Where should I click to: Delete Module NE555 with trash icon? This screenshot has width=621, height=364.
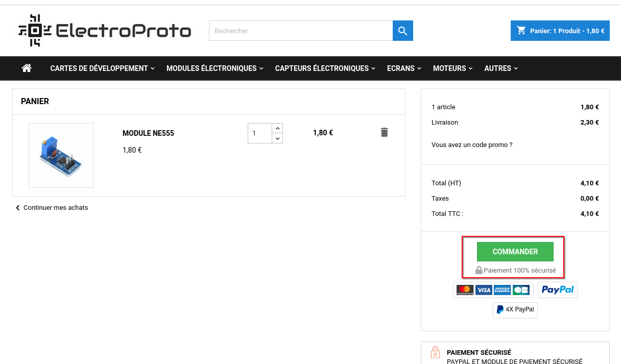tap(385, 132)
